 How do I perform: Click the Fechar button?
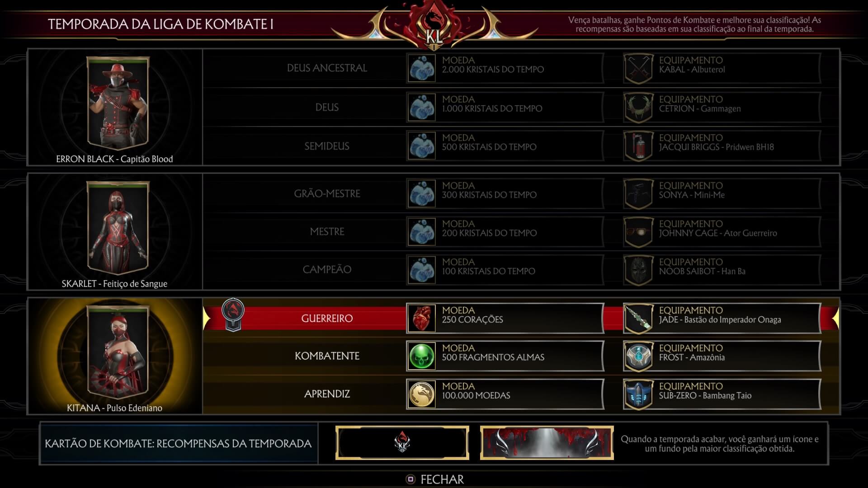(x=436, y=479)
